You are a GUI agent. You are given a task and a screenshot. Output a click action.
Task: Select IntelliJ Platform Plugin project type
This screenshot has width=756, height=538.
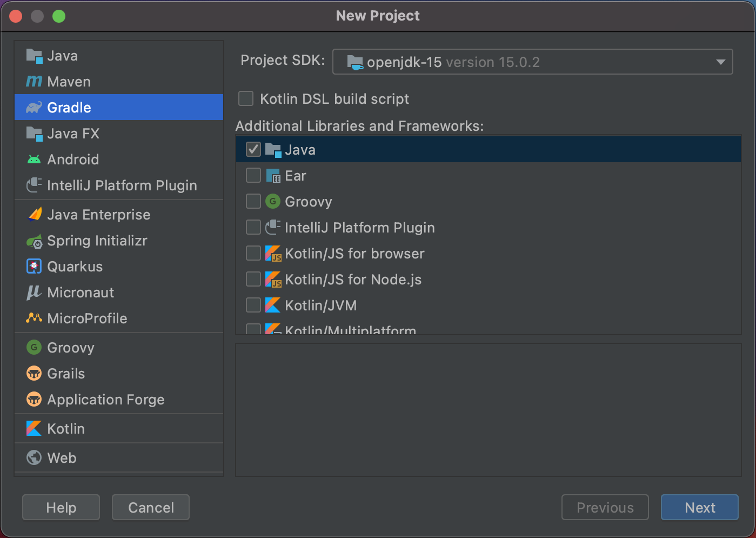click(x=122, y=185)
